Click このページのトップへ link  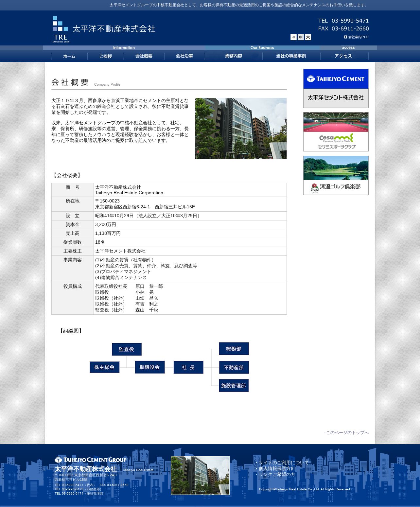(x=346, y=433)
